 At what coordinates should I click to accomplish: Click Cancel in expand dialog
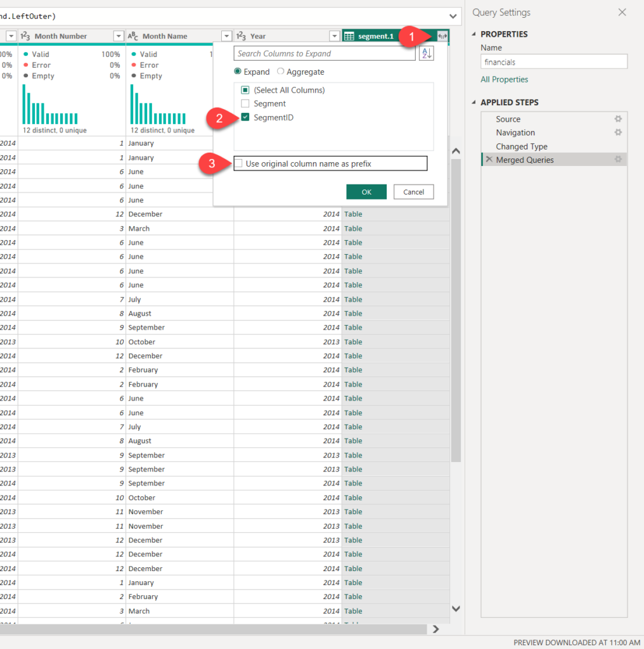413,191
